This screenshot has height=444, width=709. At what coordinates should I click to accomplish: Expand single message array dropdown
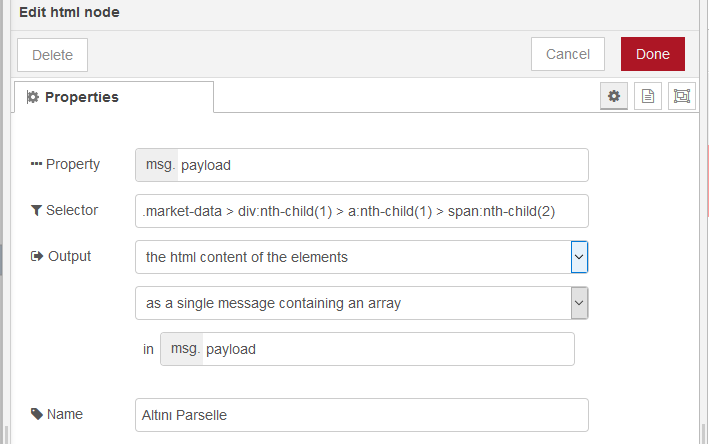[579, 303]
